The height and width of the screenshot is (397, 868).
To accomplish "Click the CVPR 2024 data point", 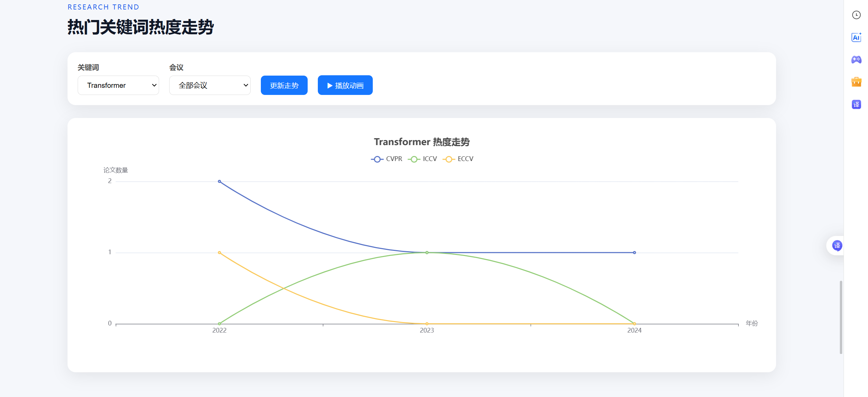I will click(x=634, y=253).
